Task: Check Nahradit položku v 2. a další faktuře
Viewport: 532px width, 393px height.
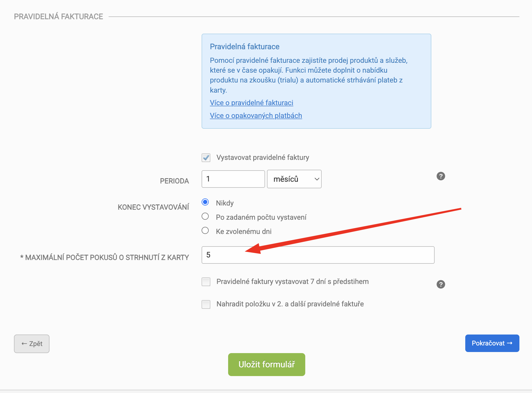Action: pyautogui.click(x=206, y=304)
